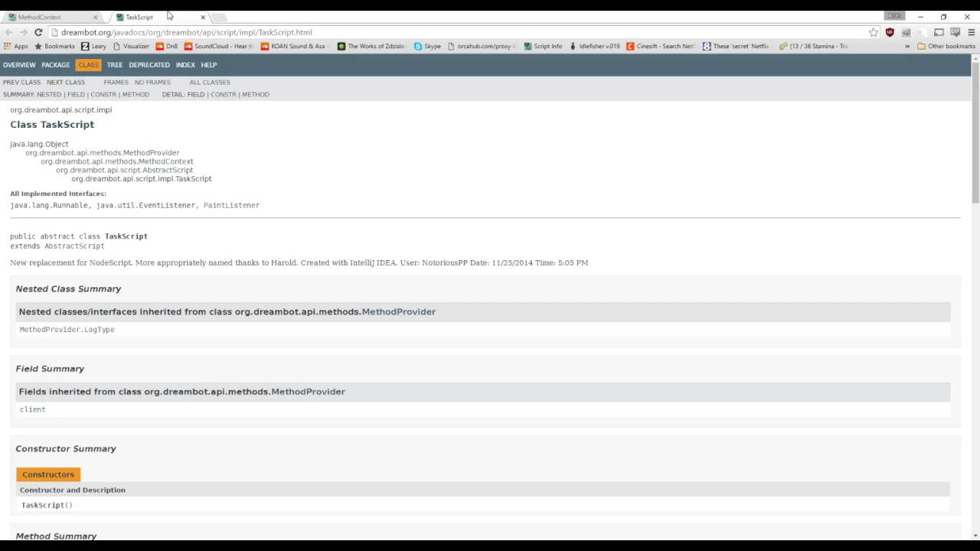This screenshot has height=551, width=980.
Task: Open the Bookmarks star folder in bookmarks bar
Action: tap(54, 46)
